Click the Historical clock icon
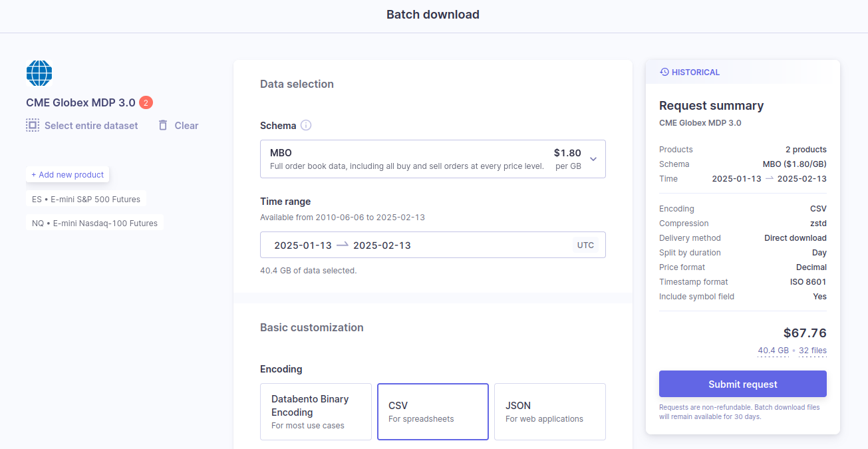The width and height of the screenshot is (868, 449). pos(664,72)
